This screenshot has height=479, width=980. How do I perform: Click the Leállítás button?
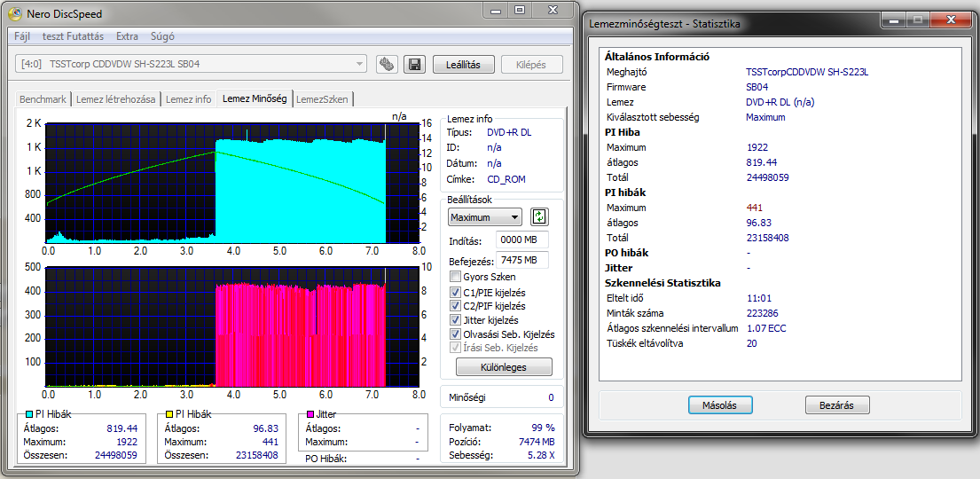(464, 65)
